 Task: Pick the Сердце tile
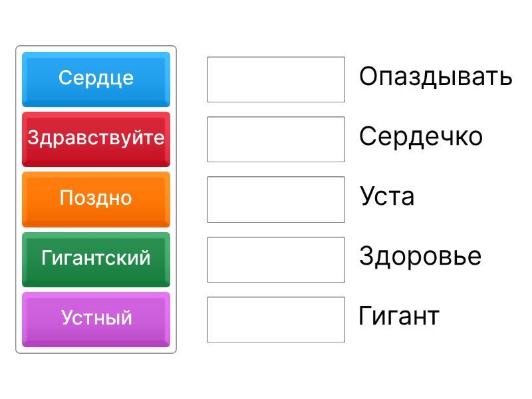point(96,78)
